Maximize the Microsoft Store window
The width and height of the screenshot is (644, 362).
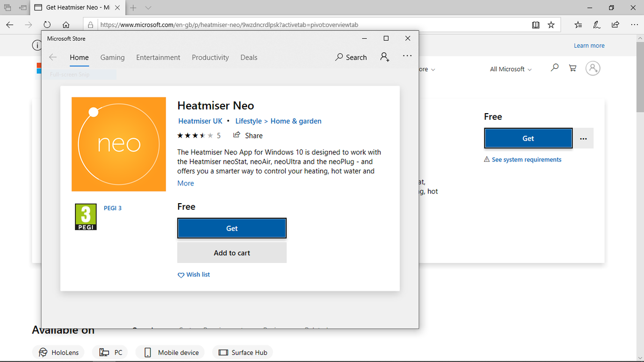386,38
